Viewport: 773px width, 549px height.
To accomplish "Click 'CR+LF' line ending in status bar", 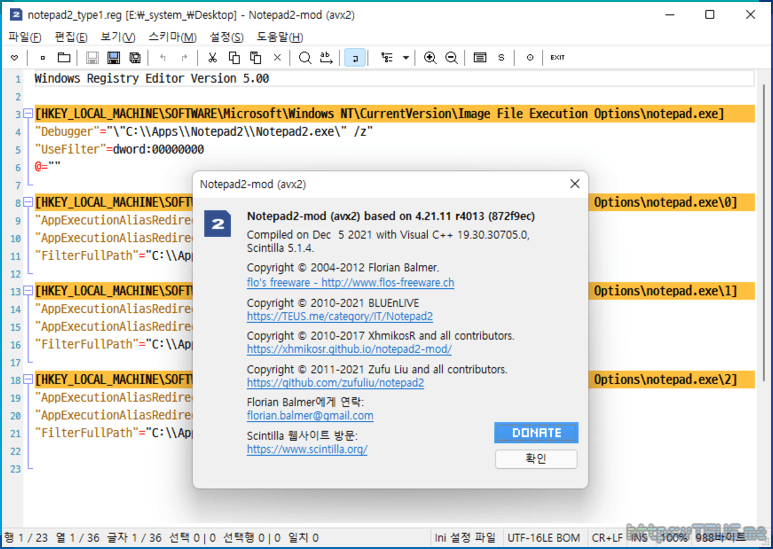I will [607, 538].
